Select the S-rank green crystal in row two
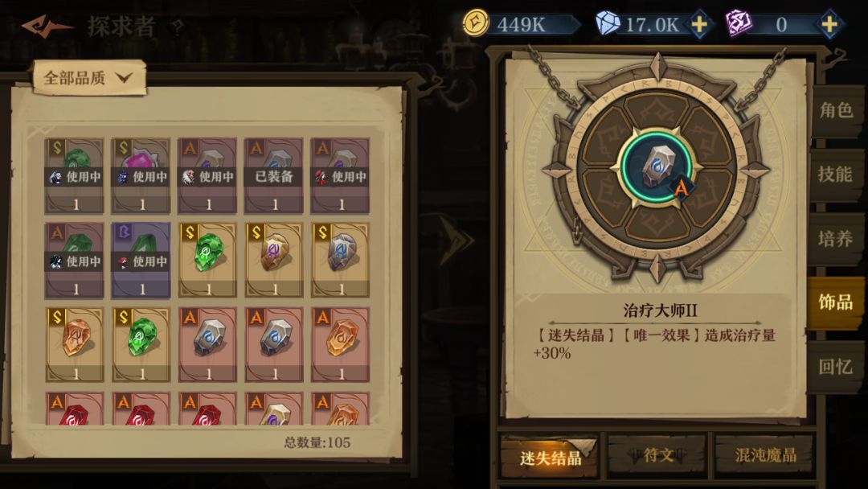This screenshot has height=489, width=868. pos(207,260)
